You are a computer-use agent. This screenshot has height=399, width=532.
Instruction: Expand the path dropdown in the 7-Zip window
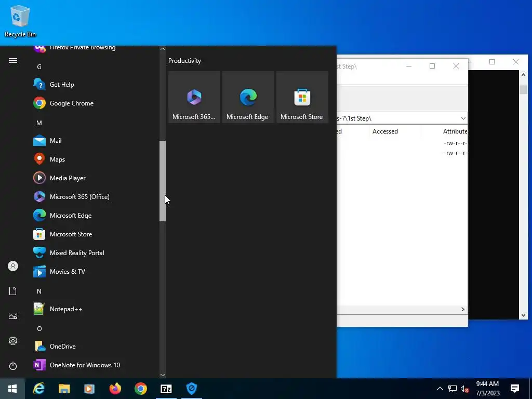coord(463,118)
